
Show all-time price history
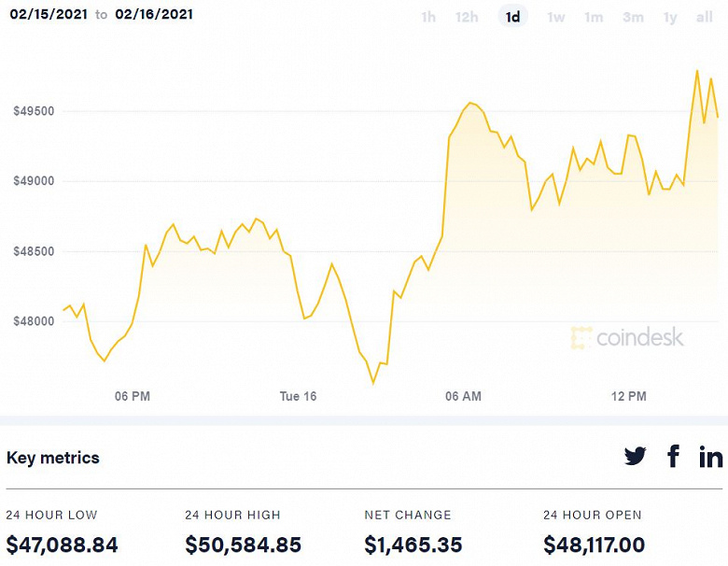click(x=705, y=17)
